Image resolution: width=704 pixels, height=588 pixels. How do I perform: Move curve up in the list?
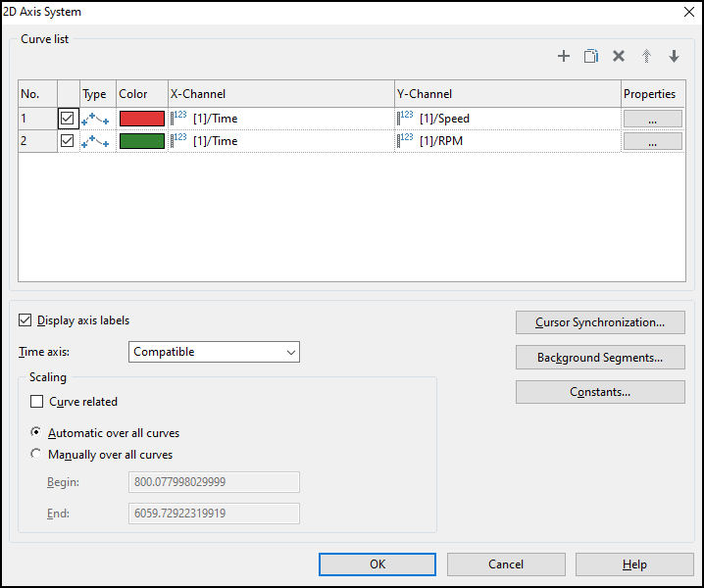coord(646,57)
